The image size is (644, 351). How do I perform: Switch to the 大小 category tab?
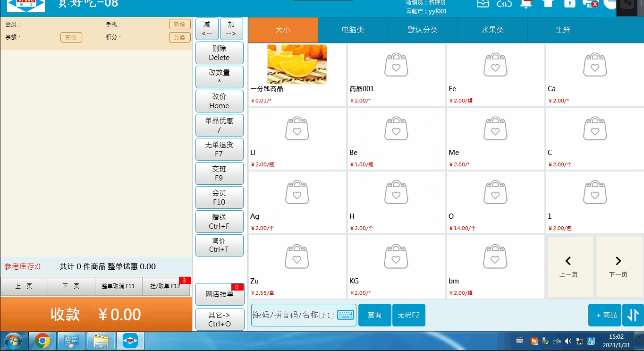tap(283, 30)
